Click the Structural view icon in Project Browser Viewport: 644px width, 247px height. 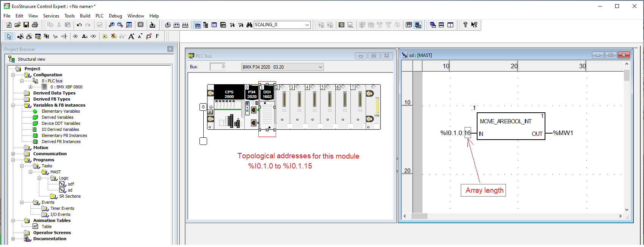11,59
